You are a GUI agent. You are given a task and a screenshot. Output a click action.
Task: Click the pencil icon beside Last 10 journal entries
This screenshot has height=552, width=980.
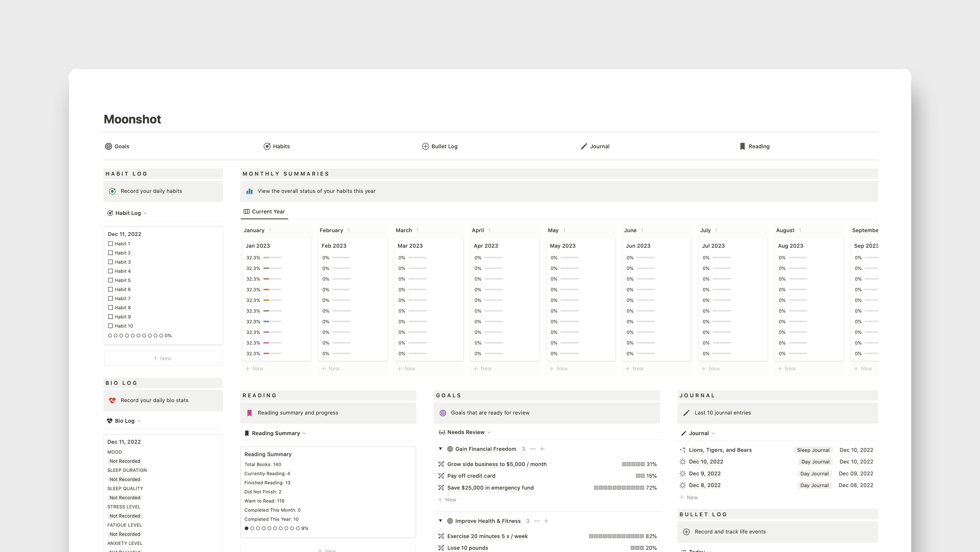[x=686, y=413]
